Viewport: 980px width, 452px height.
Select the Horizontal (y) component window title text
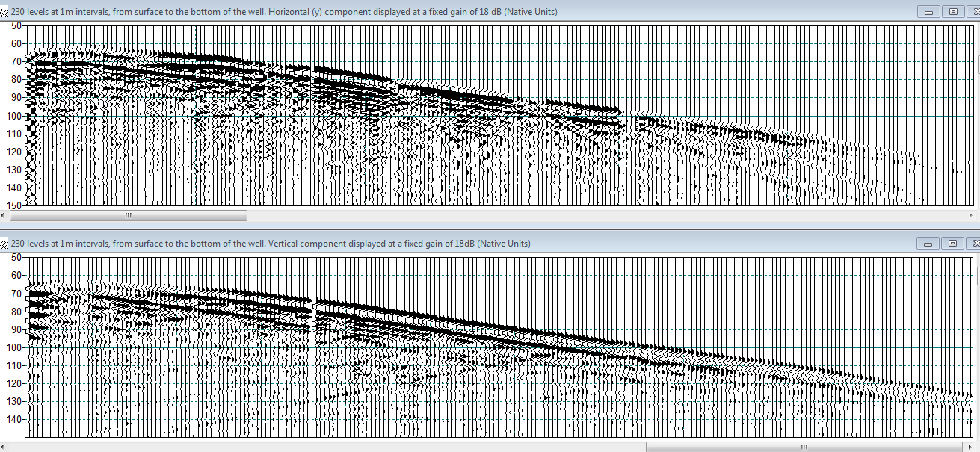click(284, 13)
